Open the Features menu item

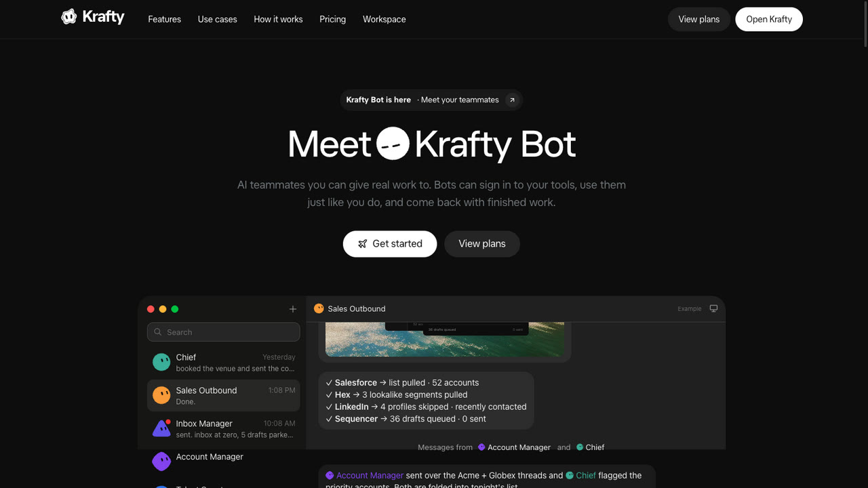pyautogui.click(x=165, y=19)
